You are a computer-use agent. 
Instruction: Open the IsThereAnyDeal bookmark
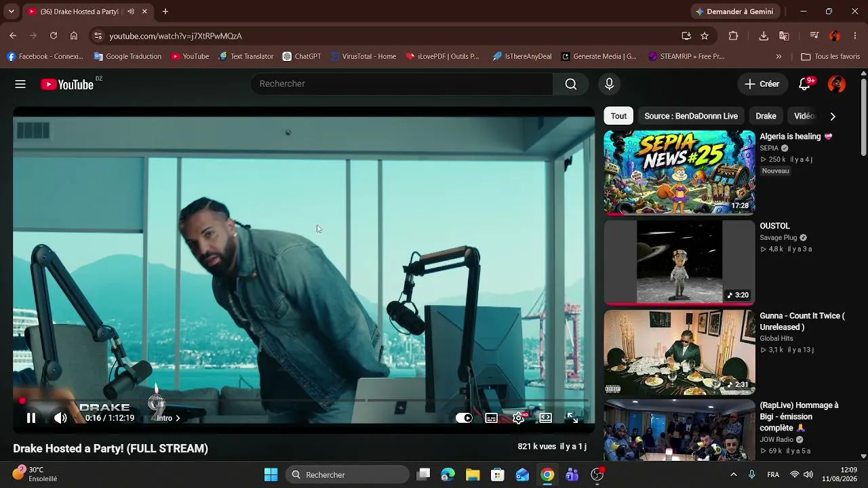[522, 56]
